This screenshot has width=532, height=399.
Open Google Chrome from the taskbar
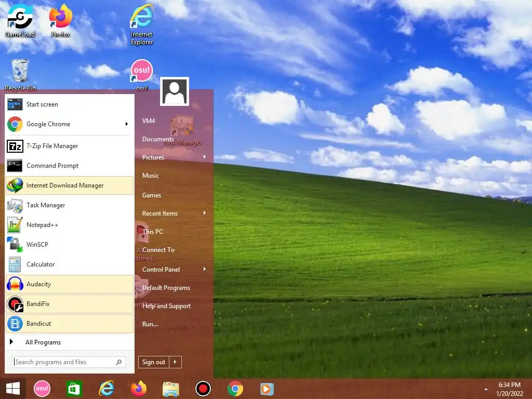(x=235, y=389)
